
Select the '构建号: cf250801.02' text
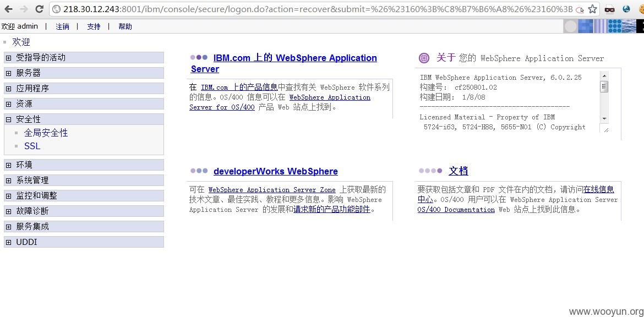pos(458,88)
